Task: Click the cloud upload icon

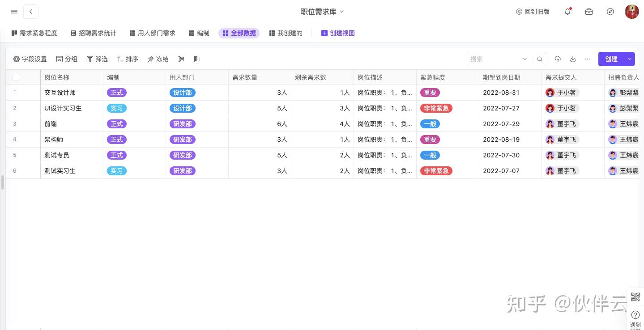Action: (x=558, y=59)
